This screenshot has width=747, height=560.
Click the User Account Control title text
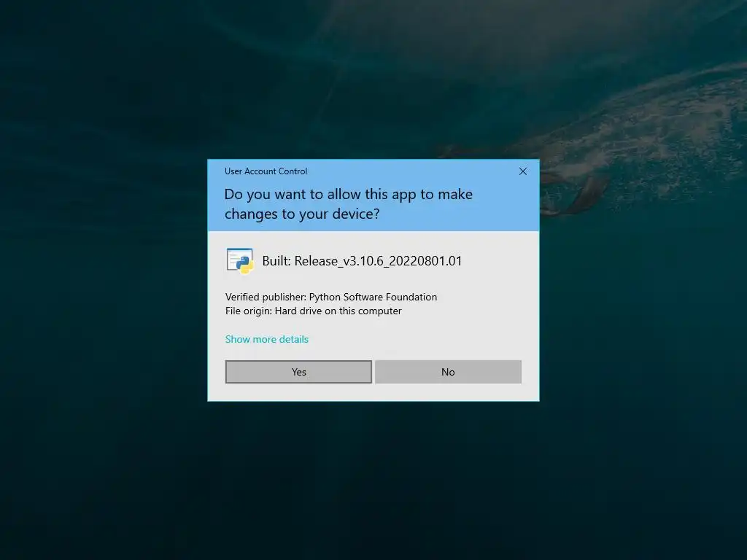[x=266, y=171]
